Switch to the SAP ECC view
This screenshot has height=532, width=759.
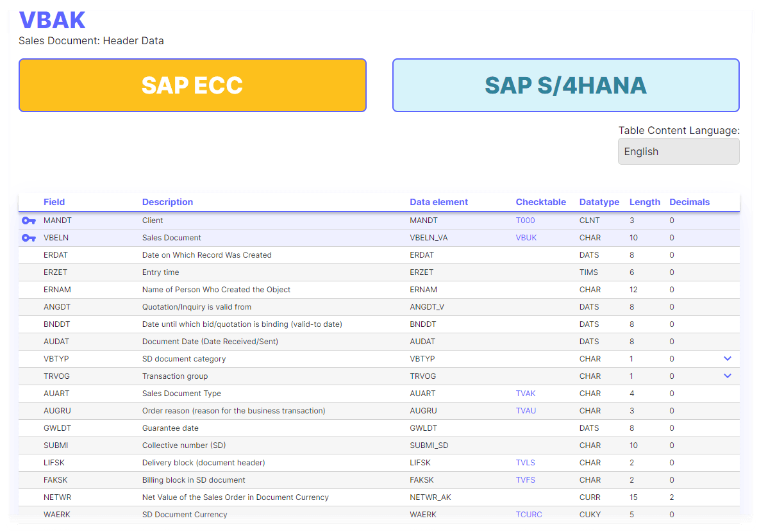(192, 85)
